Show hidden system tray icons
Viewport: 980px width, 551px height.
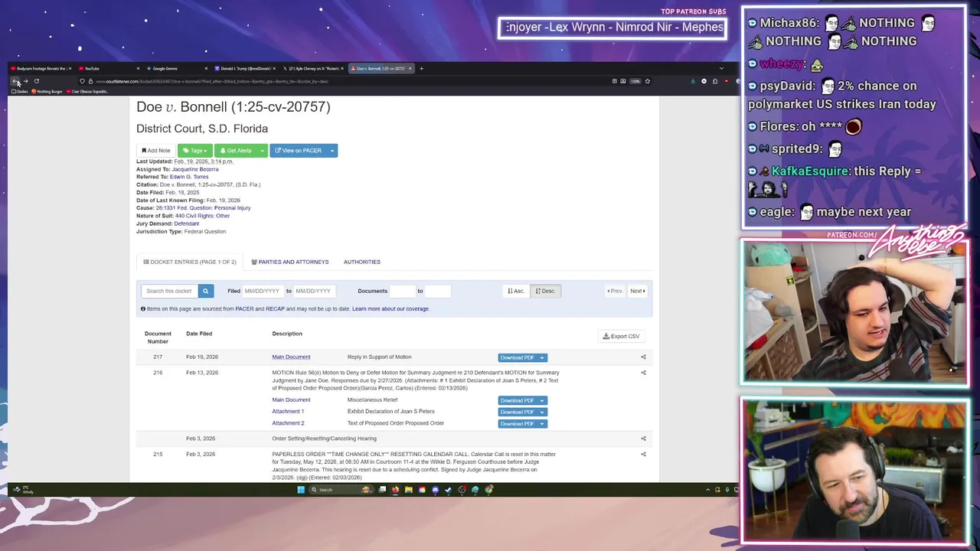(x=707, y=490)
